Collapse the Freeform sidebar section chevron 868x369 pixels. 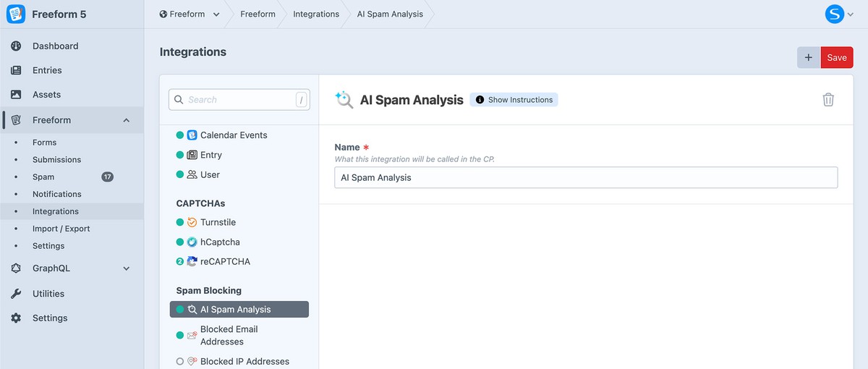pyautogui.click(x=127, y=120)
